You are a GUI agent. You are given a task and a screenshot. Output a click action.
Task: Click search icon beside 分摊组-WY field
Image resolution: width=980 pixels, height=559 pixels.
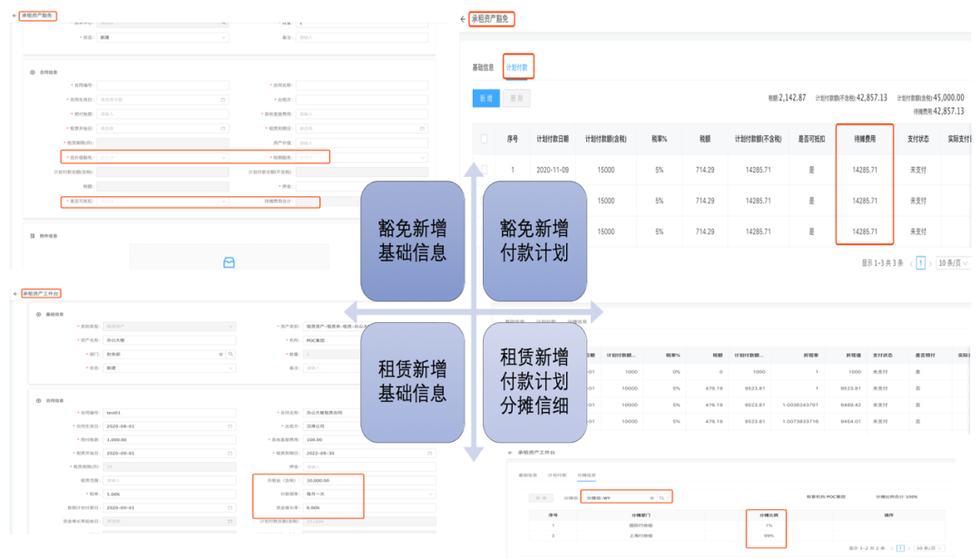pos(663,498)
